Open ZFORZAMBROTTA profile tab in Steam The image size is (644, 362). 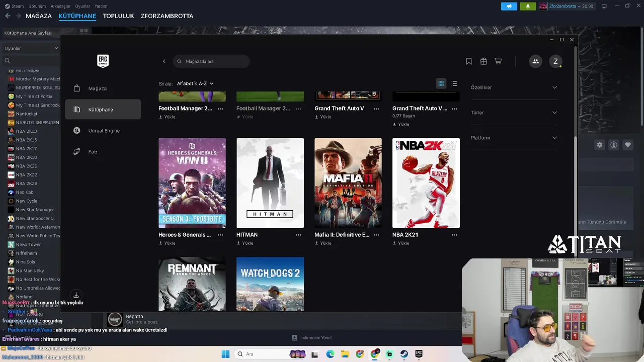click(x=167, y=16)
